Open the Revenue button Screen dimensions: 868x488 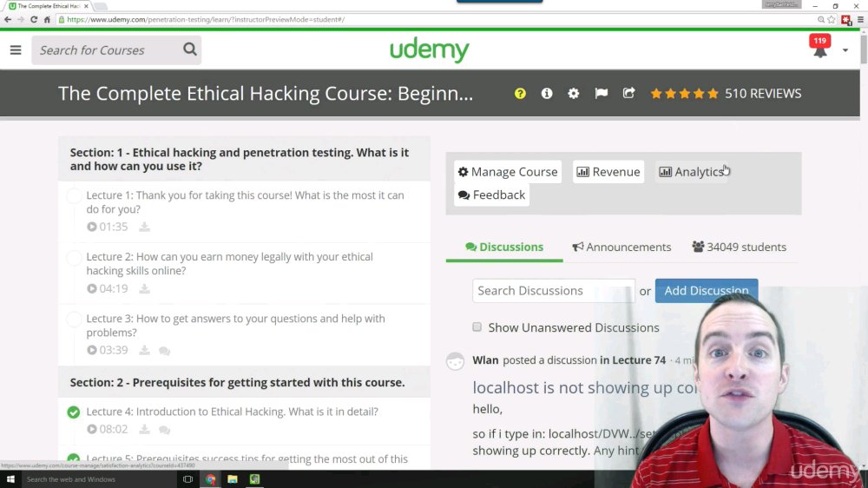608,172
